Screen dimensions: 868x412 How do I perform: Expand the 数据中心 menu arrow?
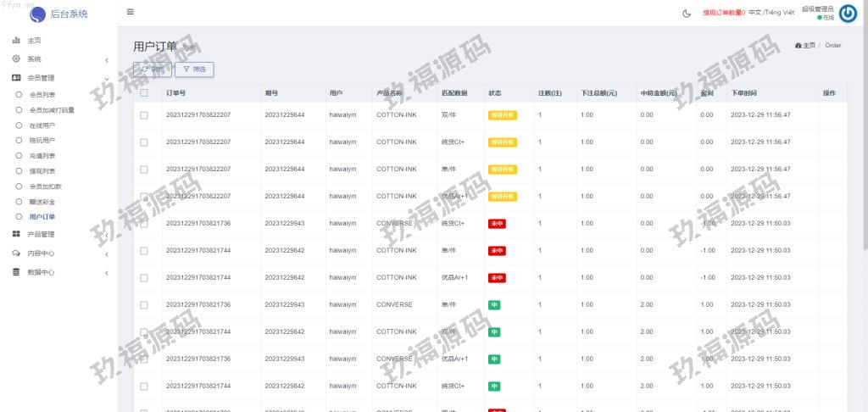coord(107,273)
